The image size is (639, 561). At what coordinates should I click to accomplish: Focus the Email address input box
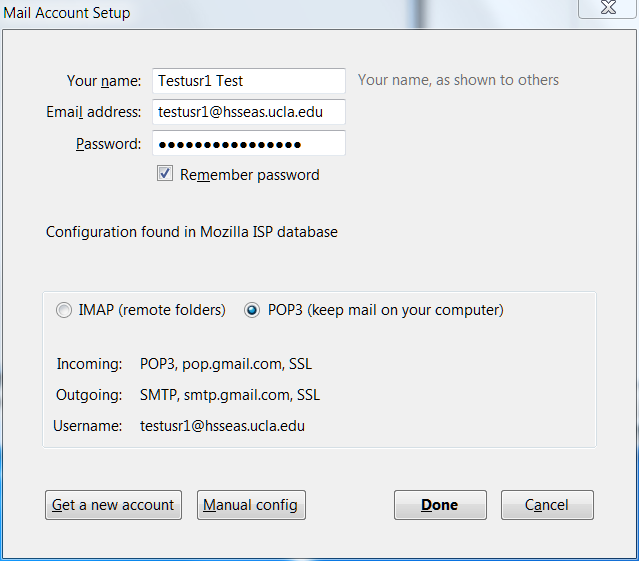tap(248, 112)
